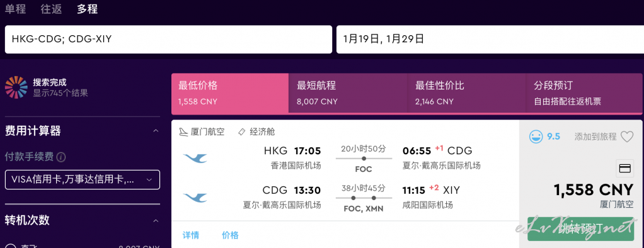Open the VISA信用卡 payment method dropdown

83,180
